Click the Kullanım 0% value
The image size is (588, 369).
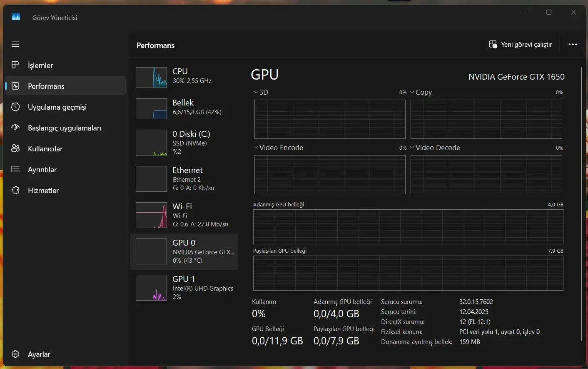(259, 314)
